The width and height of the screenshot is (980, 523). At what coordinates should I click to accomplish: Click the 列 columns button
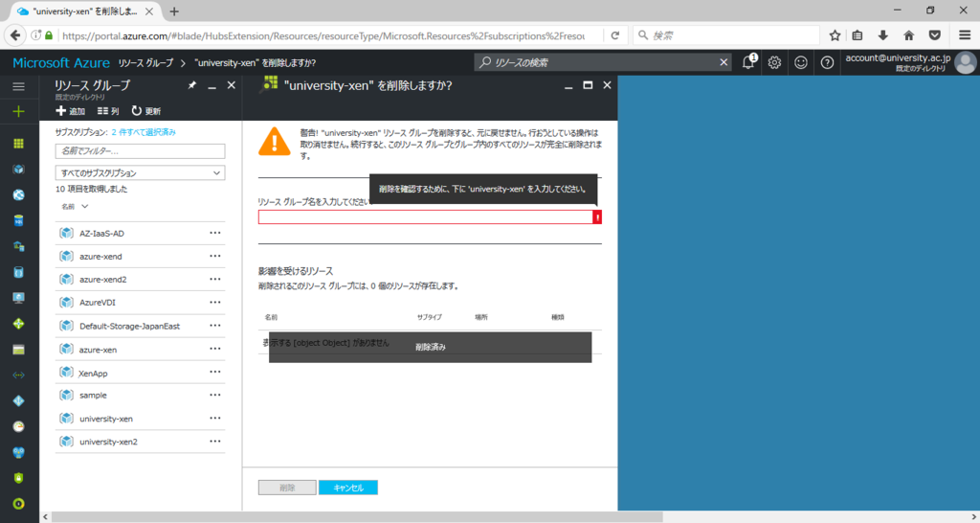[x=108, y=111]
